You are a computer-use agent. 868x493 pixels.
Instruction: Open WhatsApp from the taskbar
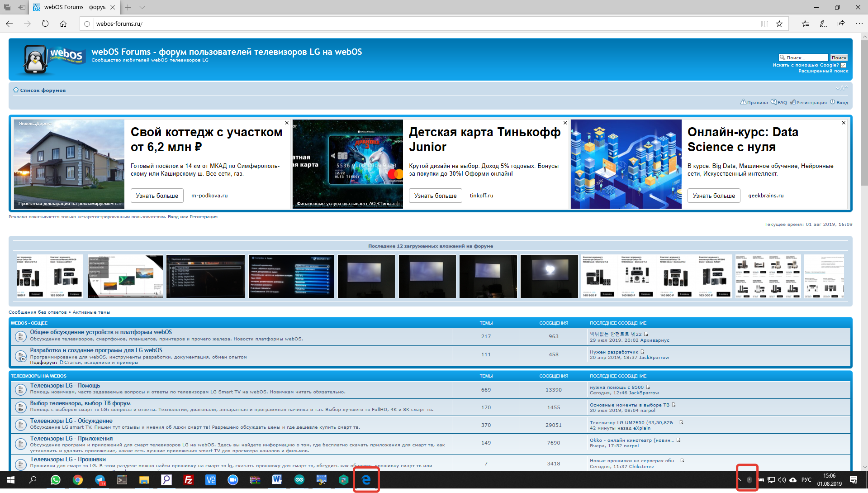56,480
